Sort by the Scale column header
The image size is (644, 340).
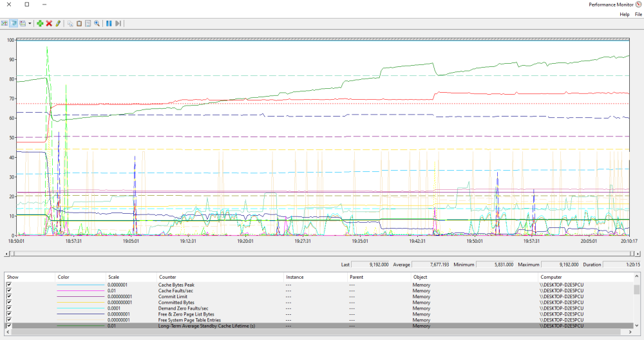point(131,277)
